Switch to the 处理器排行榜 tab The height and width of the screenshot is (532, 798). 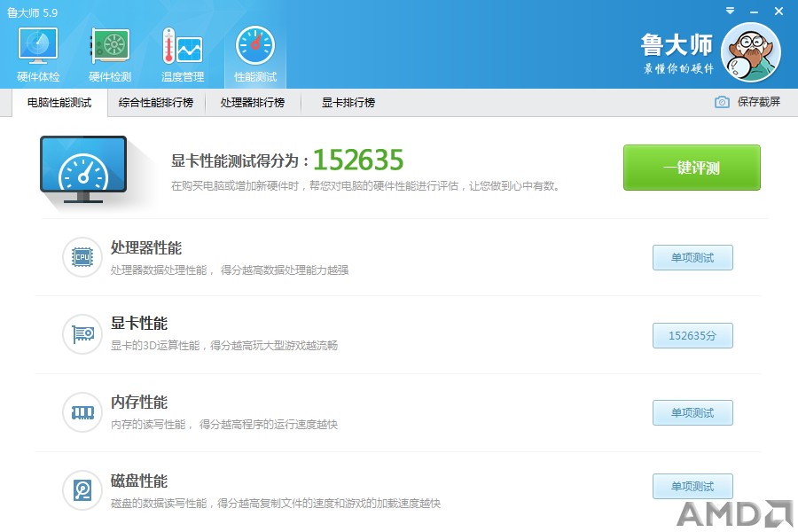point(253,103)
